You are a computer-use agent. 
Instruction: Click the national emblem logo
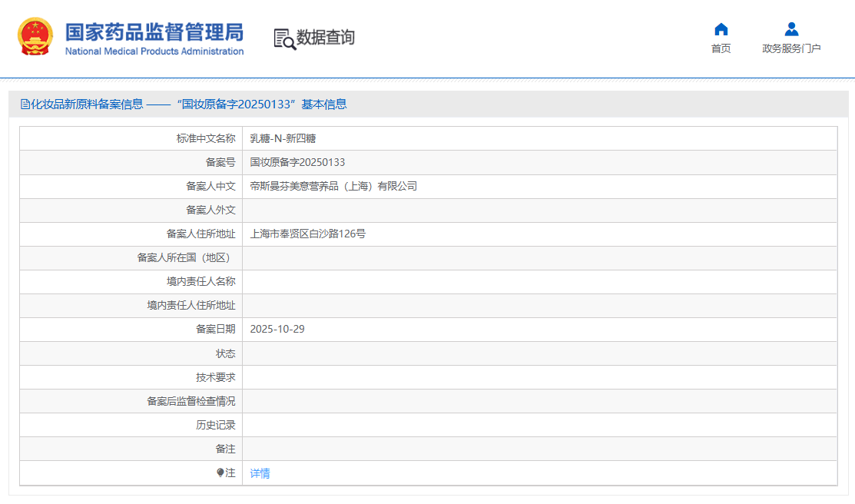[x=35, y=37]
